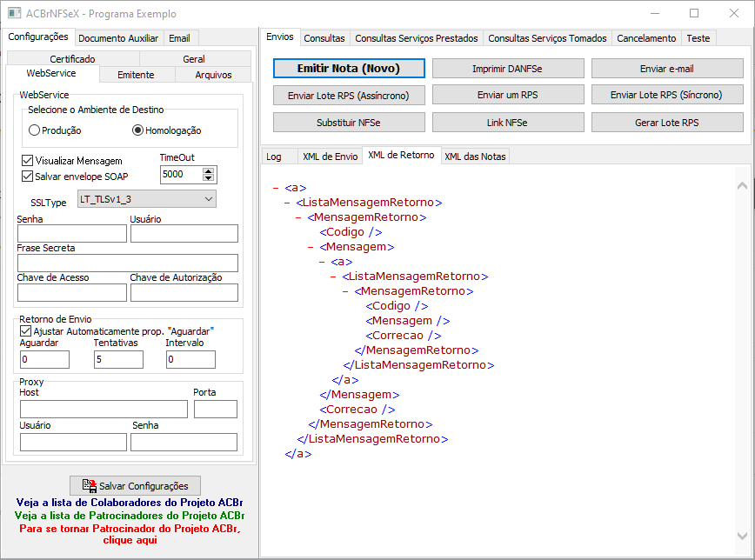Click Enviar Lote RPS (Assíncrono) button
The width and height of the screenshot is (755, 560).
[349, 96]
